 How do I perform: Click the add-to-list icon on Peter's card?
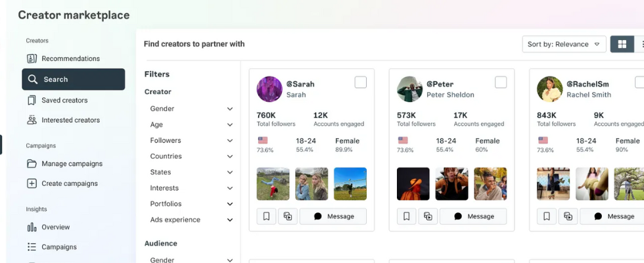(428, 216)
